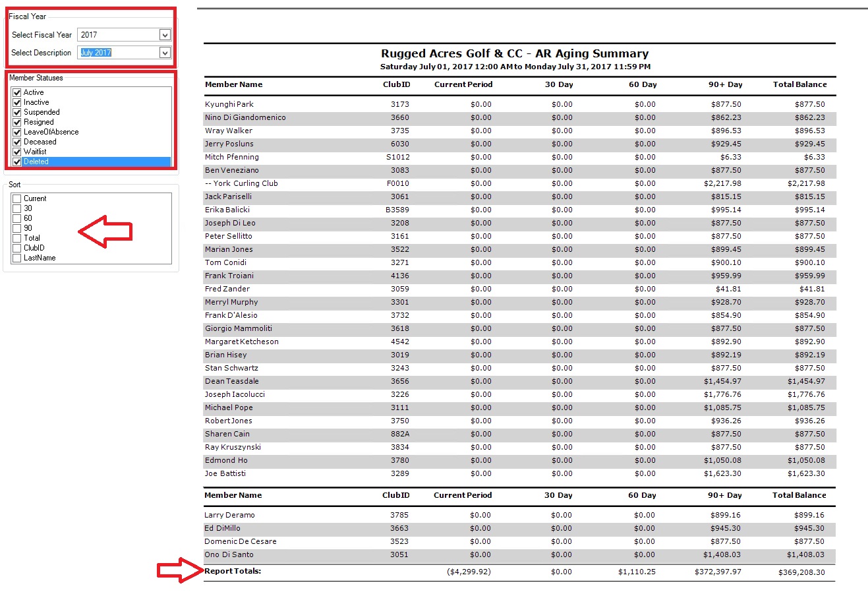Check the LastName sort option
The image size is (868, 598).
pos(17,258)
